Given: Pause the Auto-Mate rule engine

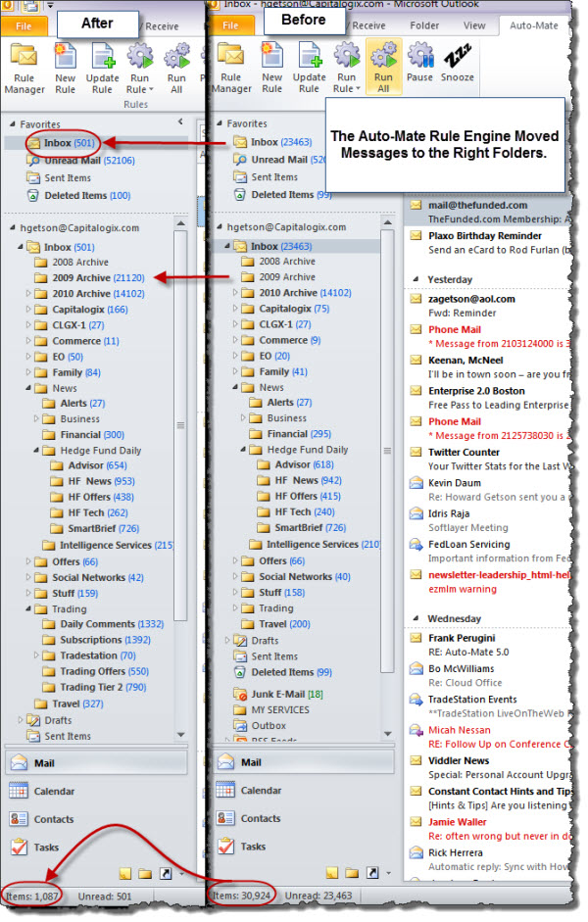Looking at the screenshot, I should 419,62.
